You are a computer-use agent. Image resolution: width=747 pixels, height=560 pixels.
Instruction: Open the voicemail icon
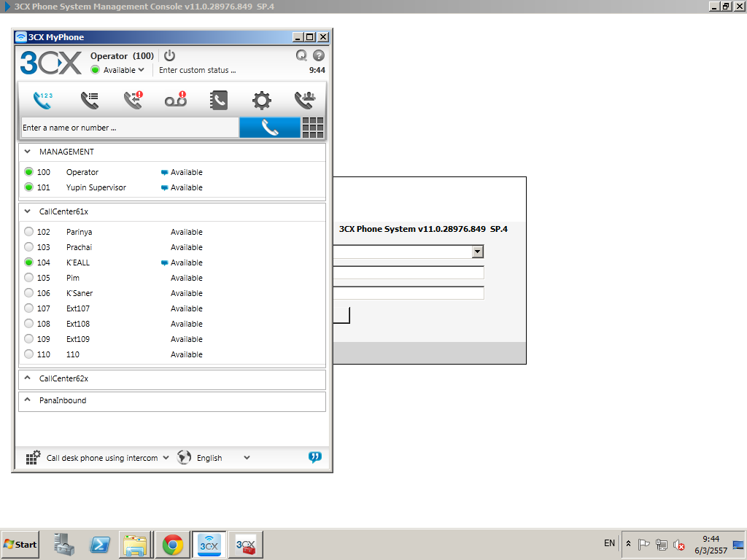(176, 100)
